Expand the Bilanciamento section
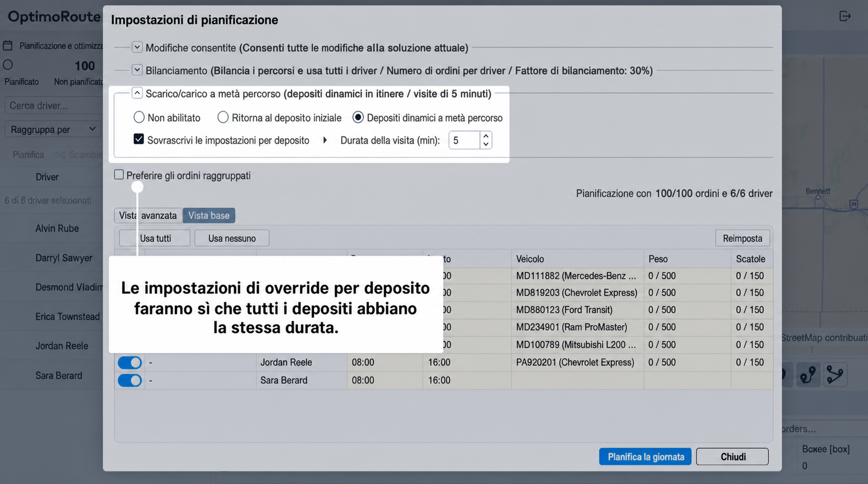The width and height of the screenshot is (868, 484). (x=137, y=70)
